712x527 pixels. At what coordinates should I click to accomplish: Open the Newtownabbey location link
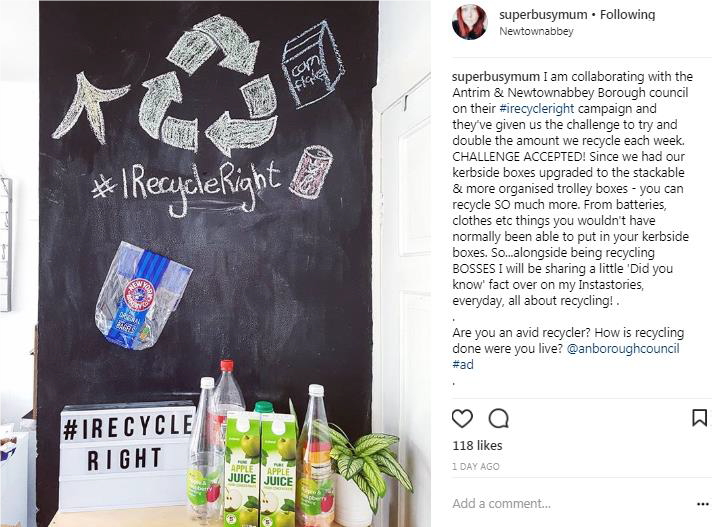click(x=536, y=31)
